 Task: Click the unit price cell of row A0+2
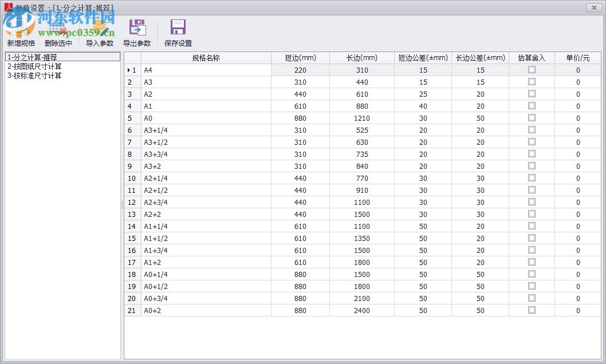coord(577,310)
